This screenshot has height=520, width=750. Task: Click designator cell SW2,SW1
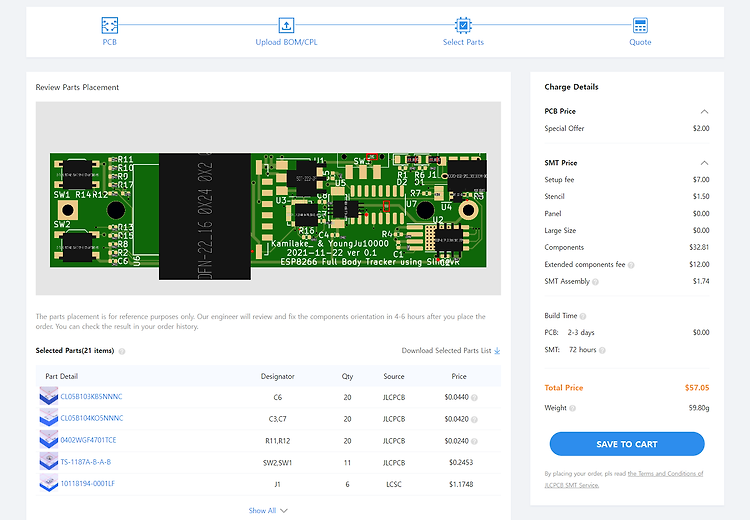pos(277,463)
